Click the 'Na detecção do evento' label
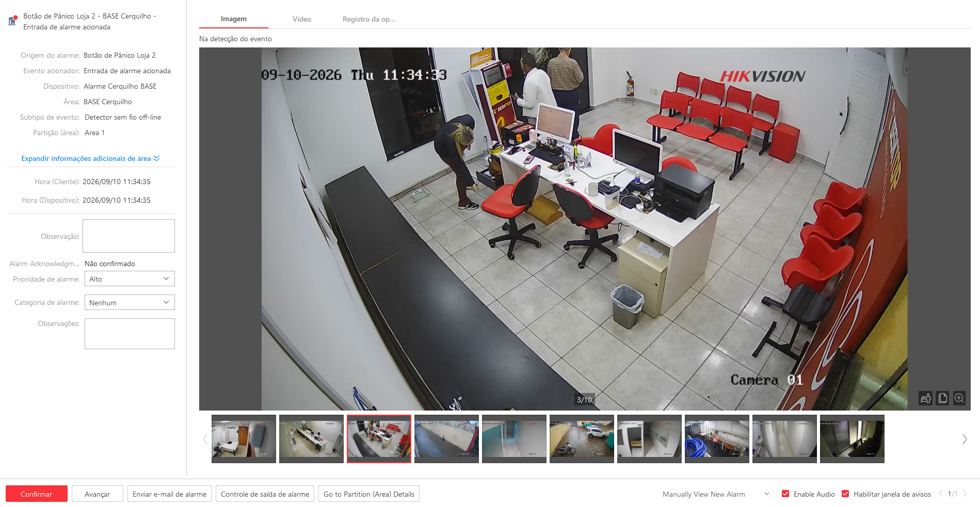Viewport: 980px width, 507px height. click(235, 39)
